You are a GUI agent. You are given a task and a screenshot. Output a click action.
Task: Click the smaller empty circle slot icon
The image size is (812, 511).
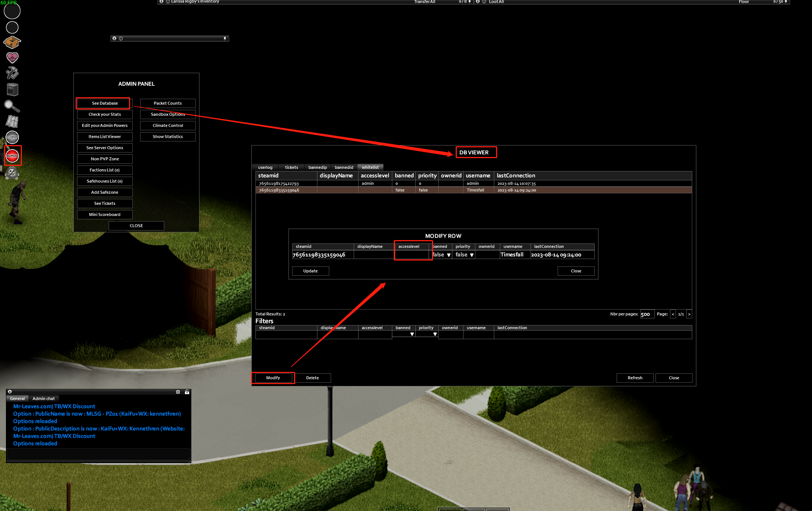[x=12, y=27]
